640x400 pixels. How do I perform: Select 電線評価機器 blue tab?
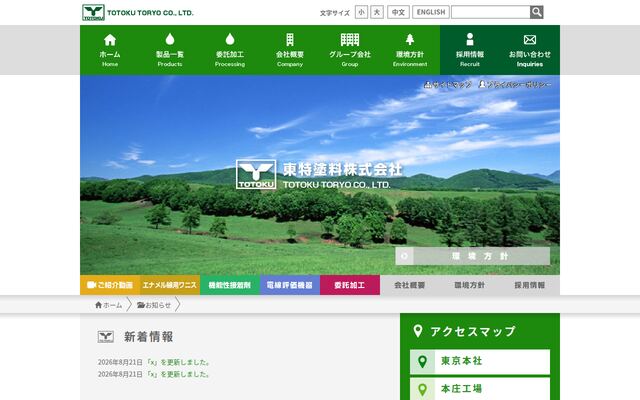point(290,285)
